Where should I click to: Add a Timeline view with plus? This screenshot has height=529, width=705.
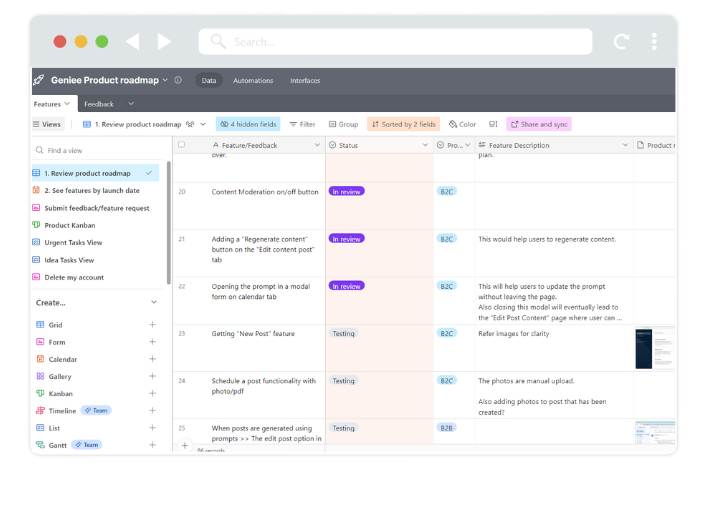152,410
